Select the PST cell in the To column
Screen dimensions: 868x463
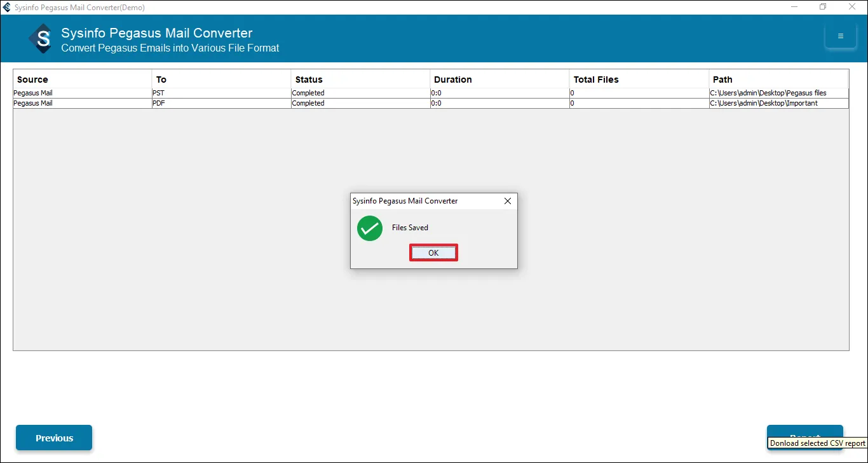(222, 93)
